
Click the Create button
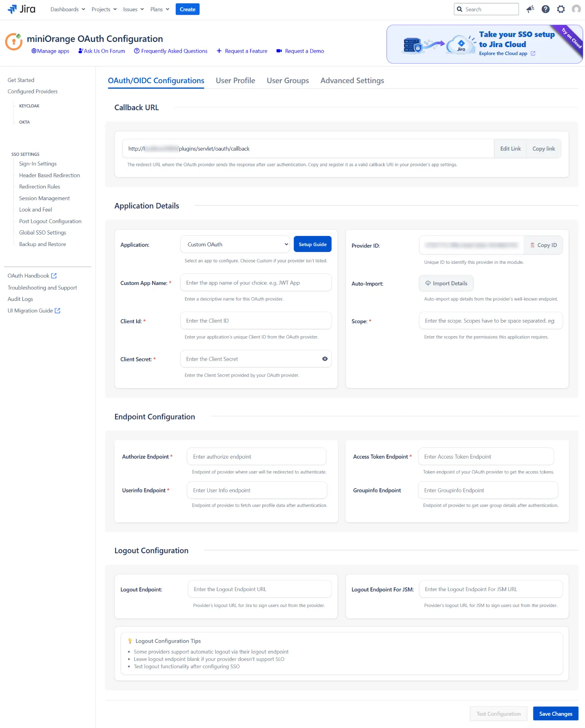[x=188, y=9]
